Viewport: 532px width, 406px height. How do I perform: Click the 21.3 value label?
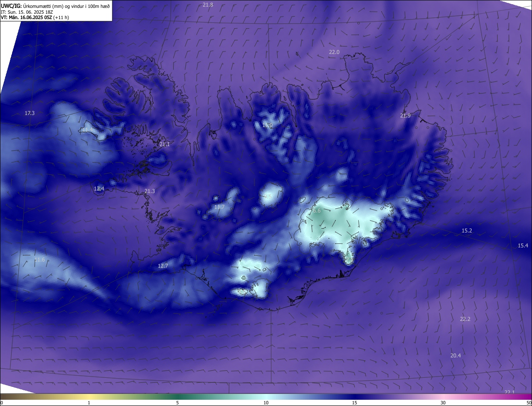pyautogui.click(x=150, y=191)
